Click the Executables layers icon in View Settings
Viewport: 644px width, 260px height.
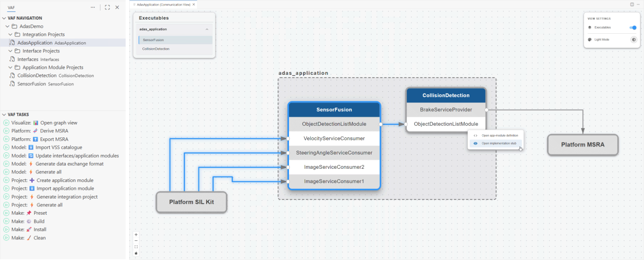590,27
